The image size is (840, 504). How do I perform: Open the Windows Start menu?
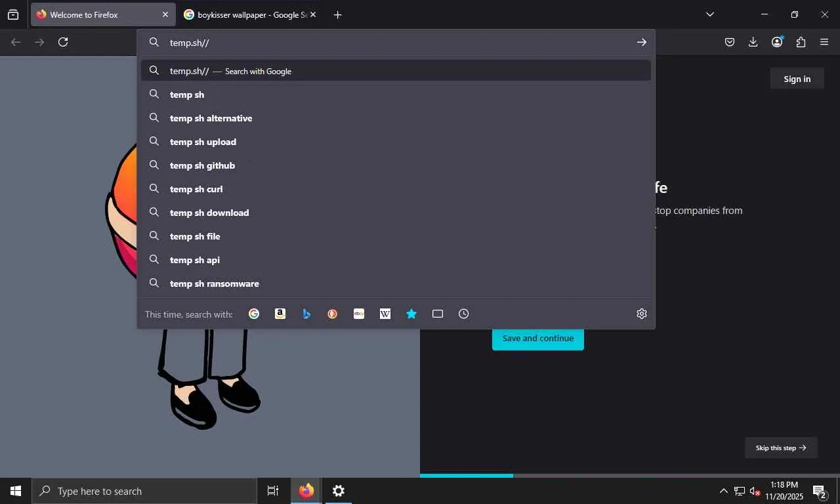pos(16,491)
